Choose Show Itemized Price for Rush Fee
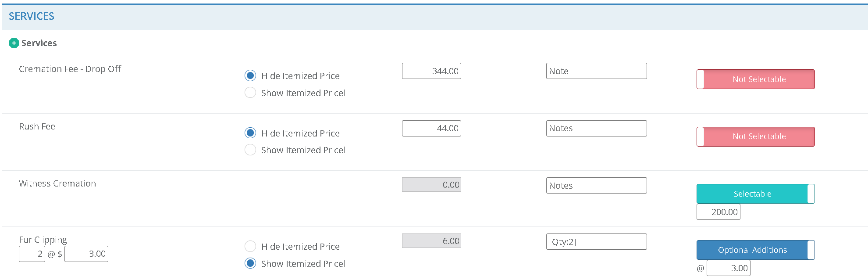Screen dimensions: 868x280 [x=250, y=150]
